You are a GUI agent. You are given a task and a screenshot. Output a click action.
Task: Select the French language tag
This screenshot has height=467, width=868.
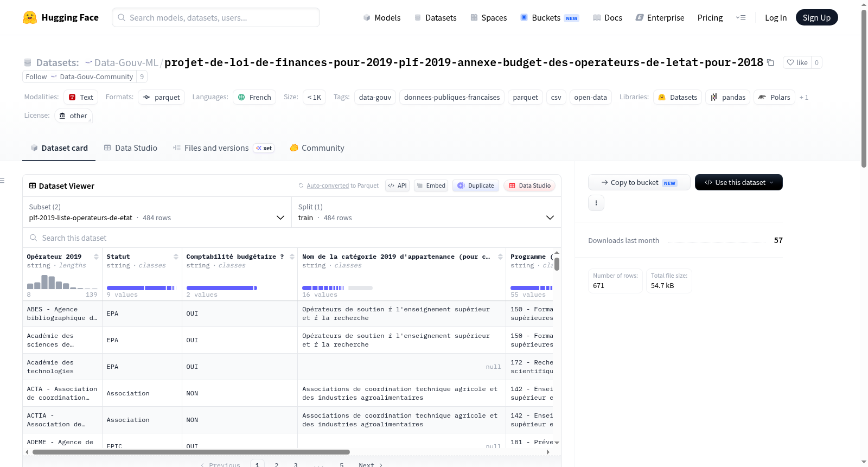254,97
